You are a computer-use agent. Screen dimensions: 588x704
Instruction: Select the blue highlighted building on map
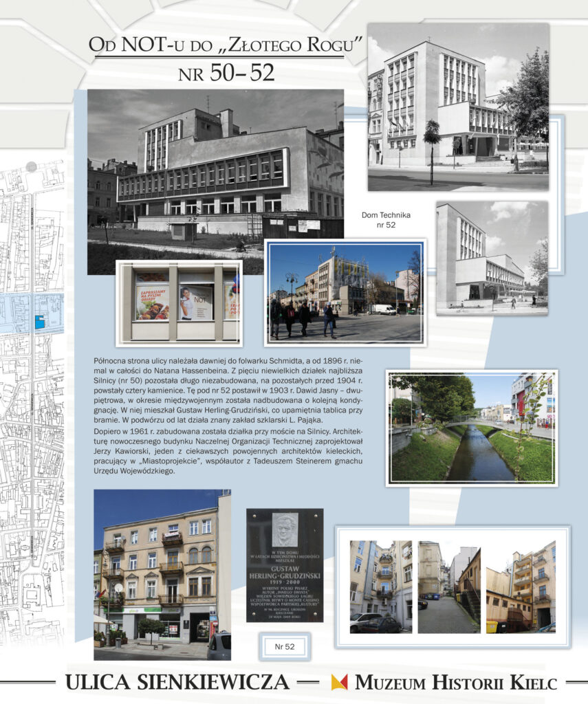pyautogui.click(x=40, y=322)
